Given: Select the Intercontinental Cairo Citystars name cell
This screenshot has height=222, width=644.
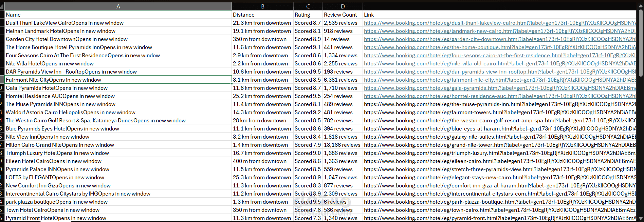Looking at the screenshot, I should coord(118,194).
